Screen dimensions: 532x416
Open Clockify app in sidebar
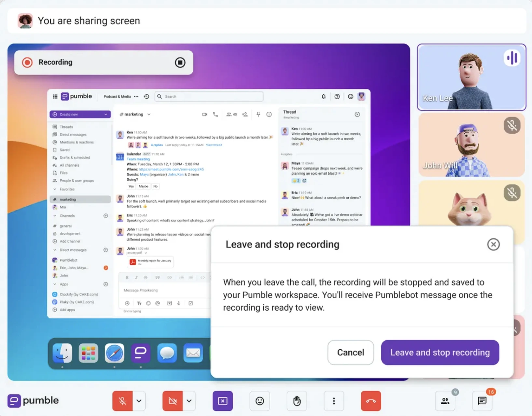[x=78, y=294]
